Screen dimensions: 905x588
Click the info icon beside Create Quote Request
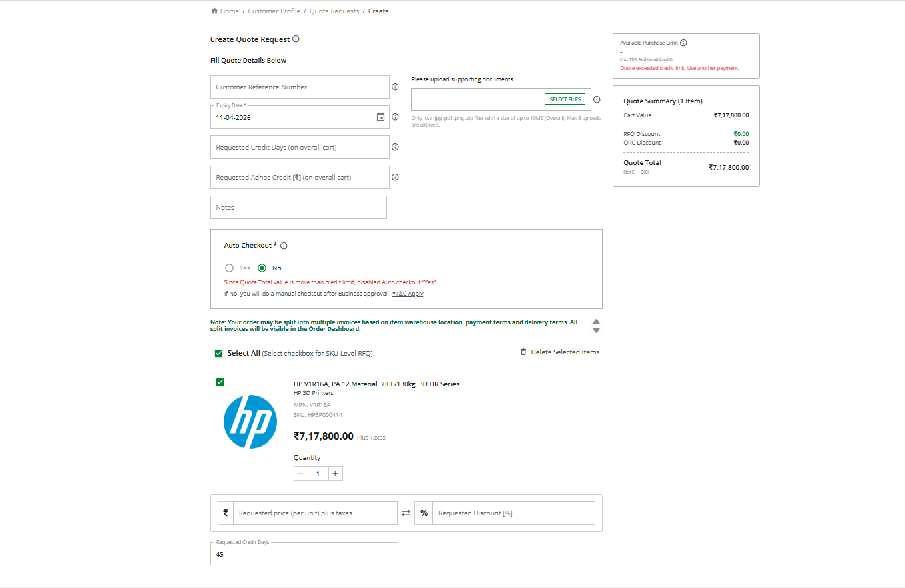coord(296,39)
